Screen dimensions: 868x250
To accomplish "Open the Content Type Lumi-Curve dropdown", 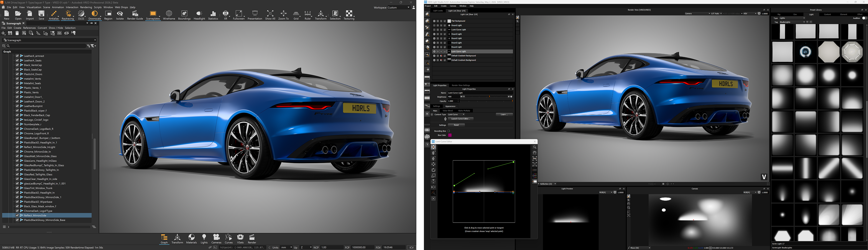I will (x=457, y=114).
